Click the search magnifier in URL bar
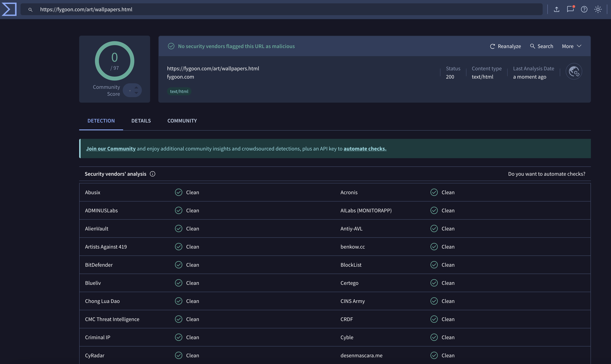The height and width of the screenshot is (364, 611). tap(30, 10)
